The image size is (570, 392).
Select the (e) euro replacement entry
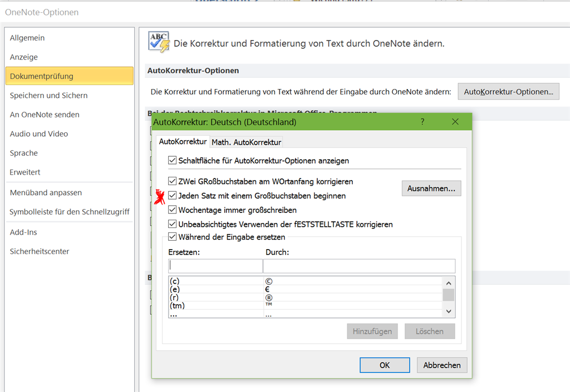pos(306,289)
